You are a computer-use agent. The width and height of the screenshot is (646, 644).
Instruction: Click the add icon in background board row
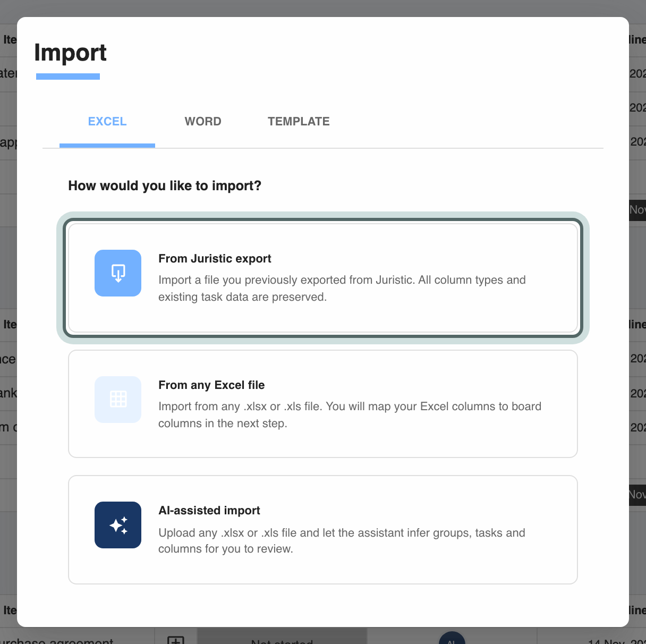(x=176, y=640)
